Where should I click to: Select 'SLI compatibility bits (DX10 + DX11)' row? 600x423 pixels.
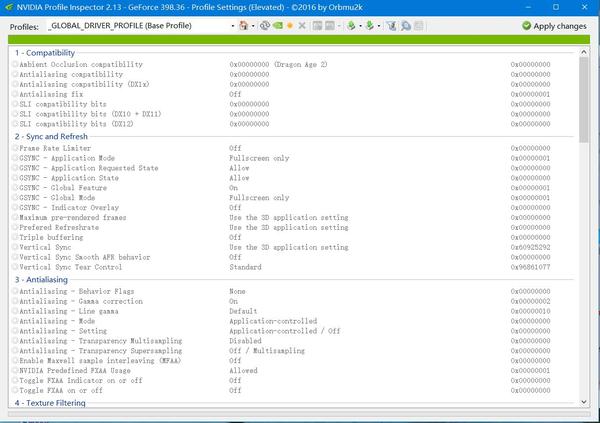(x=293, y=114)
